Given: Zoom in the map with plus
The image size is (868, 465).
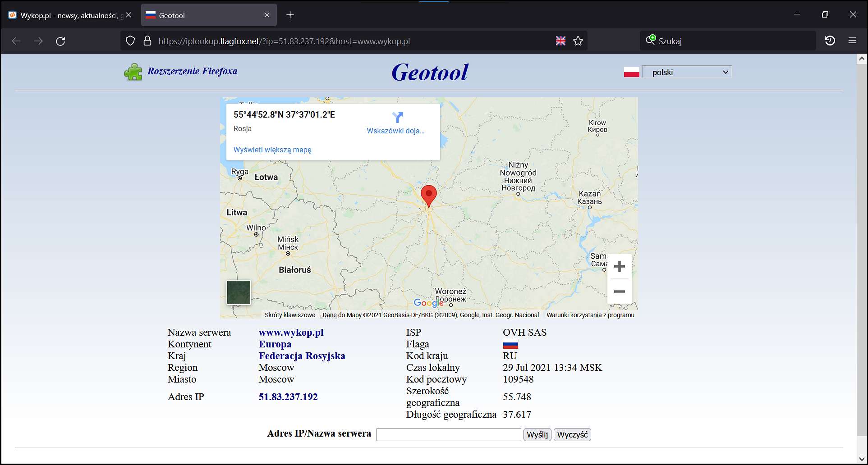Looking at the screenshot, I should click(620, 266).
